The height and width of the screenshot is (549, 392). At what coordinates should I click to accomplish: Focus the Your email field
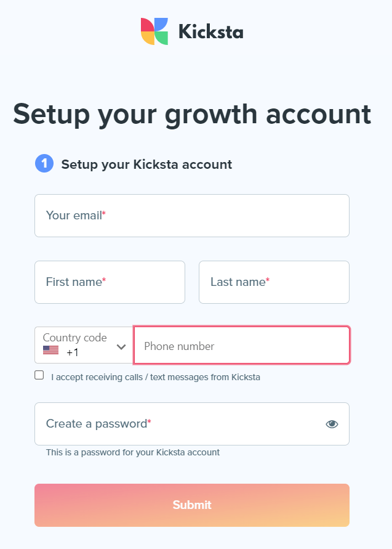pos(192,216)
